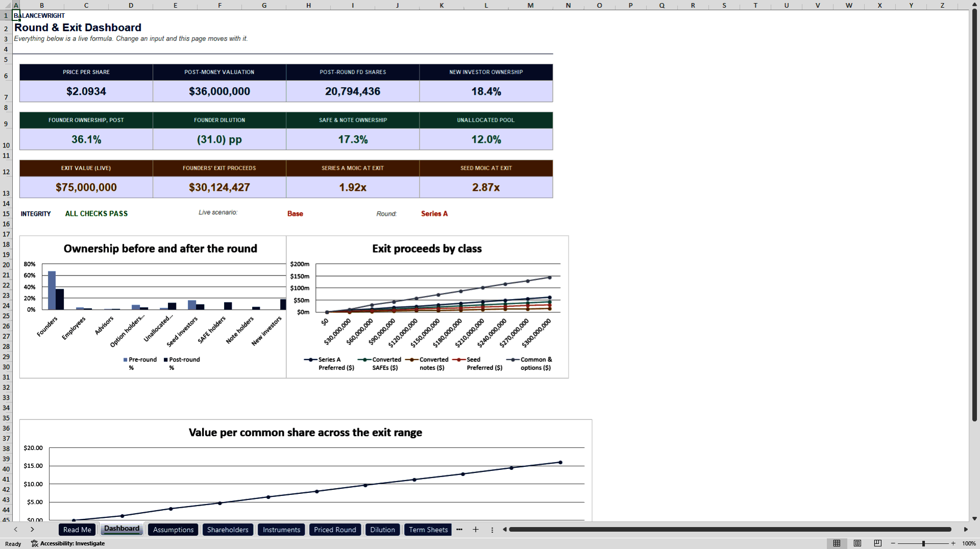Add a new sheet with plus icon
This screenshot has width=980, height=549.
[x=476, y=530]
